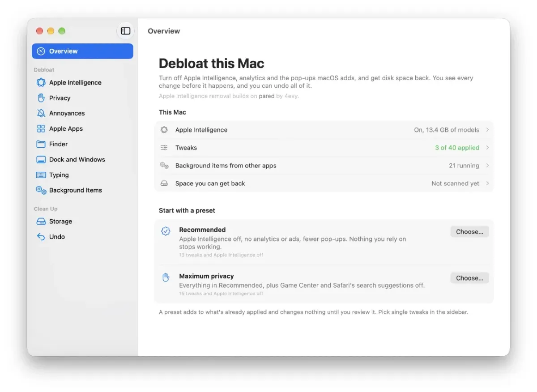Image resolution: width=537 pixels, height=392 pixels.
Task: Click the Privacy hand icon in sidebar
Action: coord(41,98)
